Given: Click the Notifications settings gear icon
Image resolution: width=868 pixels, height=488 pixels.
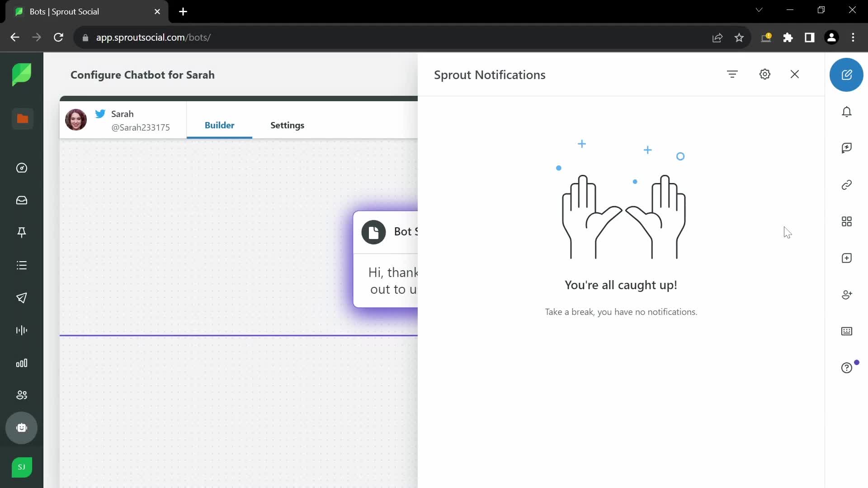Looking at the screenshot, I should tap(764, 74).
